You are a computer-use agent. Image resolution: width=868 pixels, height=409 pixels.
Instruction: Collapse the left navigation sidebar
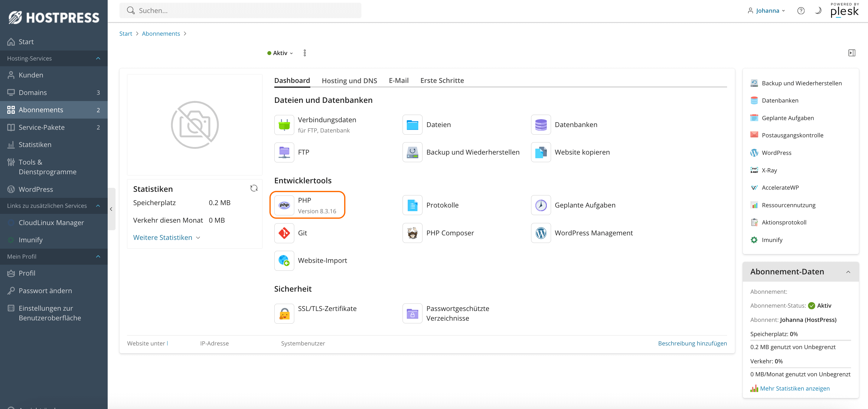111,209
